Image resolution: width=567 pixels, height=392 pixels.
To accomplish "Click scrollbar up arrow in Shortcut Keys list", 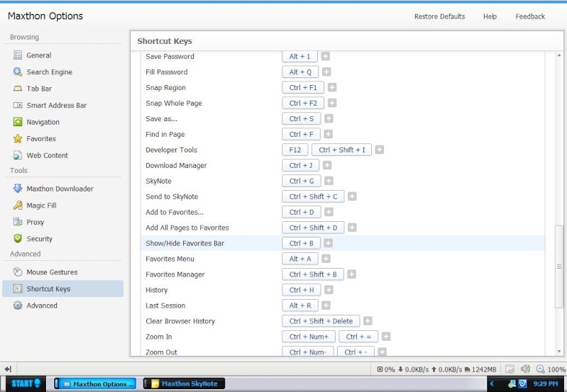I will coord(559,55).
